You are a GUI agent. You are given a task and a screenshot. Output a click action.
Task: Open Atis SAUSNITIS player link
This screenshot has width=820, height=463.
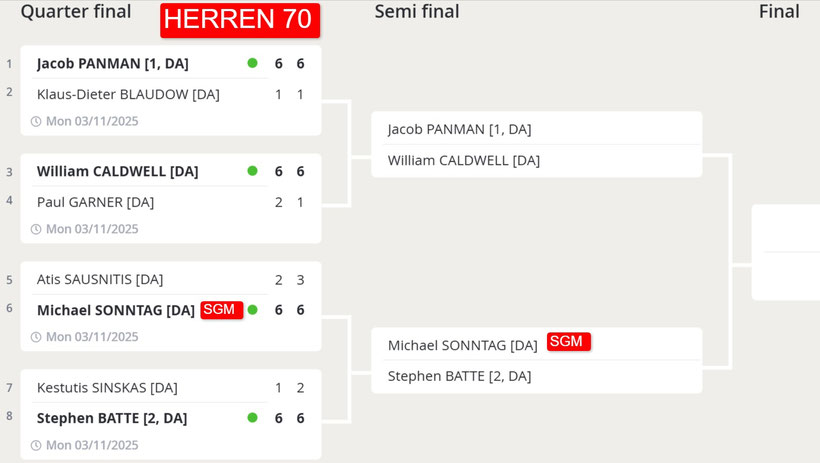100,279
